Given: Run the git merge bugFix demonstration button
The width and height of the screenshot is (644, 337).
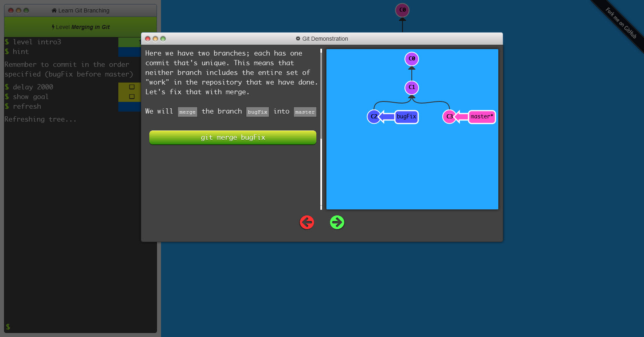Looking at the screenshot, I should tap(233, 137).
